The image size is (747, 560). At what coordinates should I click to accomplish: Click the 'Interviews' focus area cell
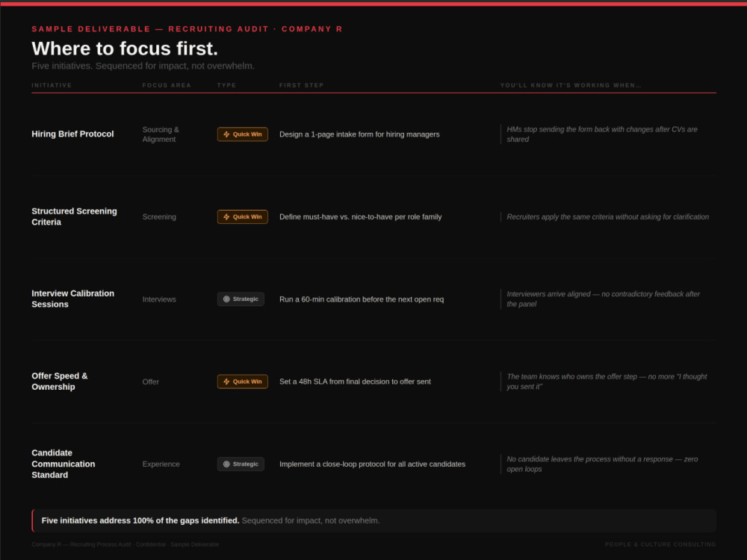pos(159,299)
